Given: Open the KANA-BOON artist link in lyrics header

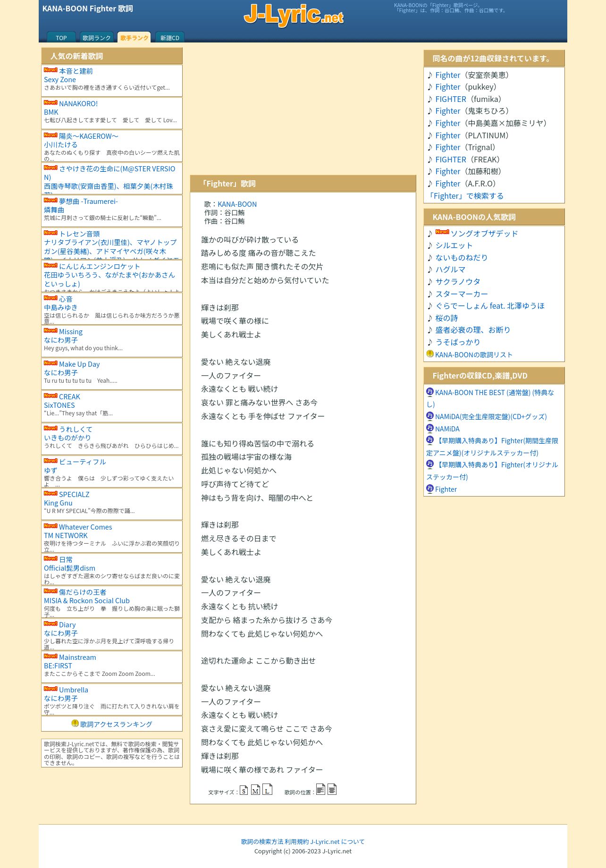Looking at the screenshot, I should tap(237, 204).
